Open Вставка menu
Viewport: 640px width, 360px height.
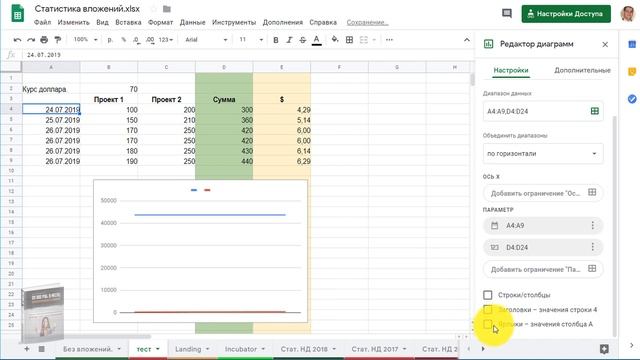[128, 22]
